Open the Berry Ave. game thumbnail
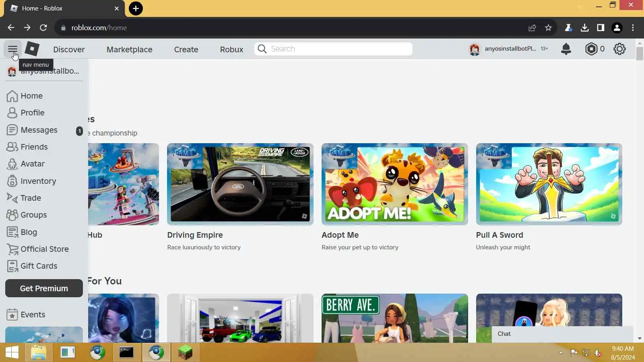The height and width of the screenshot is (362, 644). click(x=394, y=318)
